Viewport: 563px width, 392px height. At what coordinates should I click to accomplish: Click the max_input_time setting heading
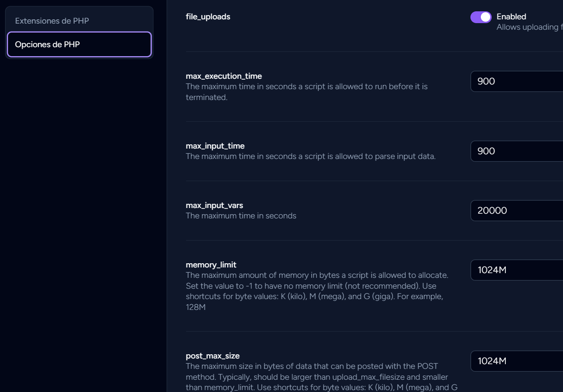point(215,146)
